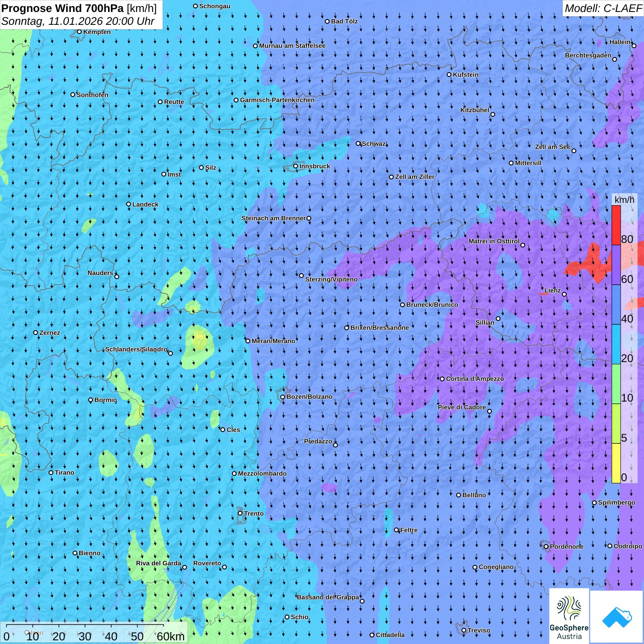Viewport: 644px width, 644px height.
Task: Click the Meran/Merano label
Action: tap(273, 341)
